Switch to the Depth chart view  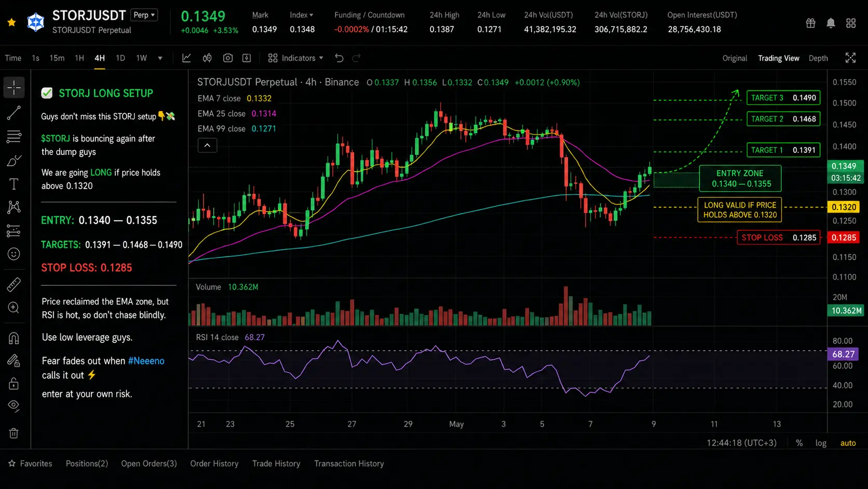point(818,58)
